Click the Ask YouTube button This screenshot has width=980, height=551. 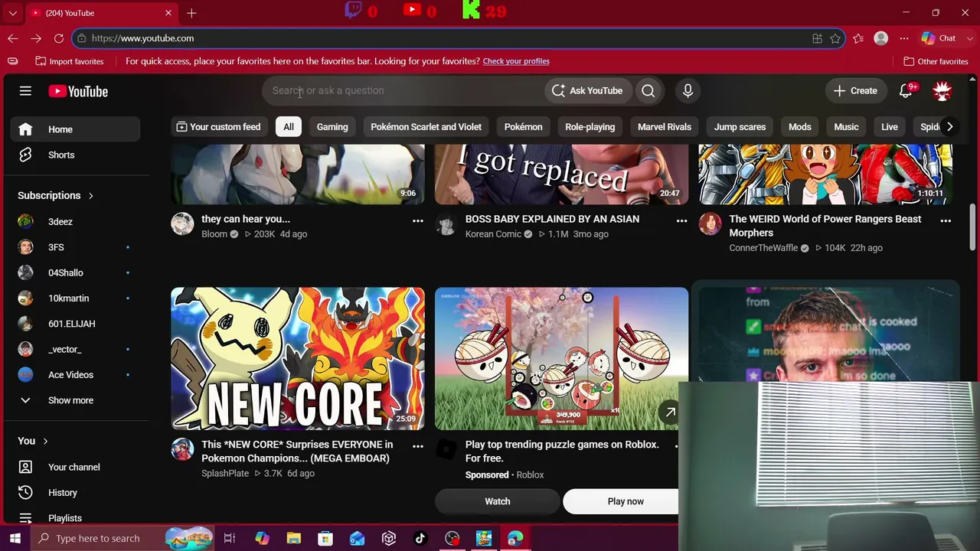click(x=588, y=90)
